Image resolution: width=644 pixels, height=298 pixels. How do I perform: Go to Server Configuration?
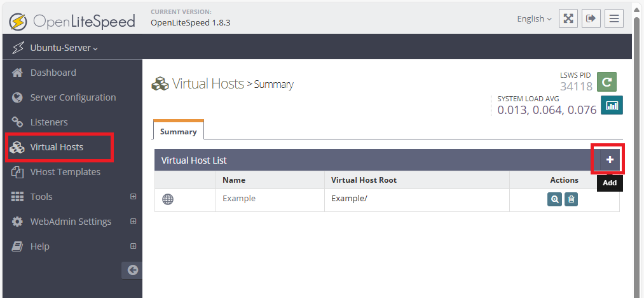tap(72, 97)
